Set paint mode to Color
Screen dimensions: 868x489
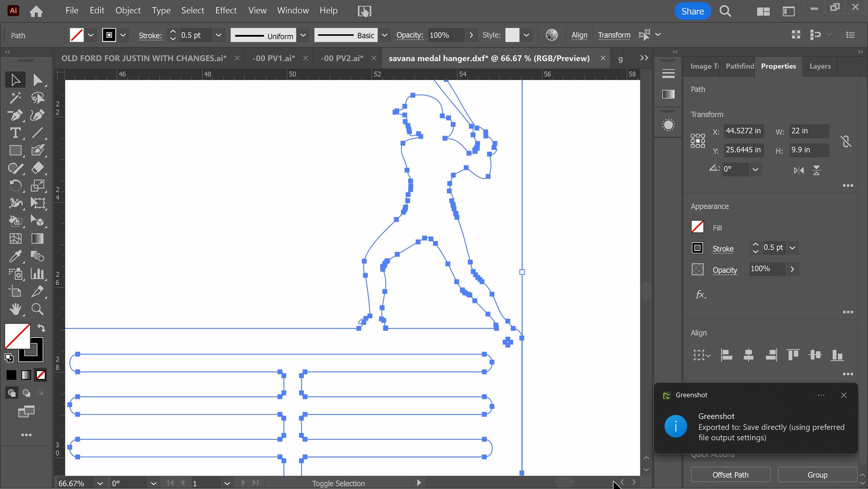tap(11, 375)
